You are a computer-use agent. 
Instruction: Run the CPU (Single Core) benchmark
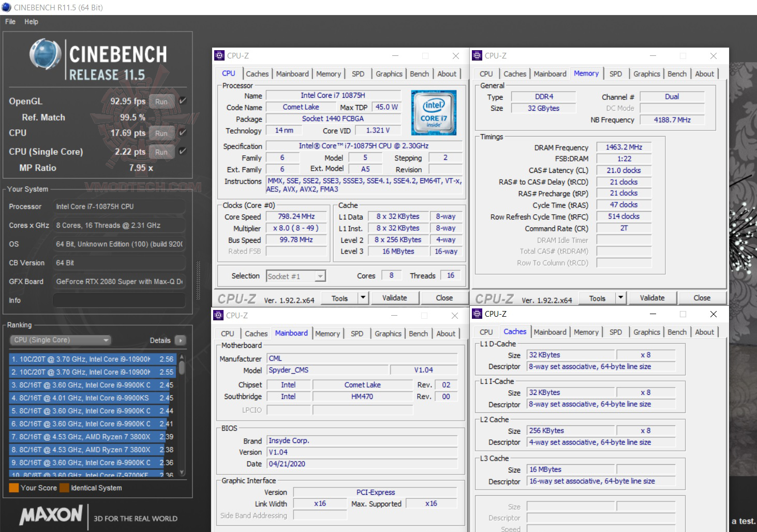point(161,152)
